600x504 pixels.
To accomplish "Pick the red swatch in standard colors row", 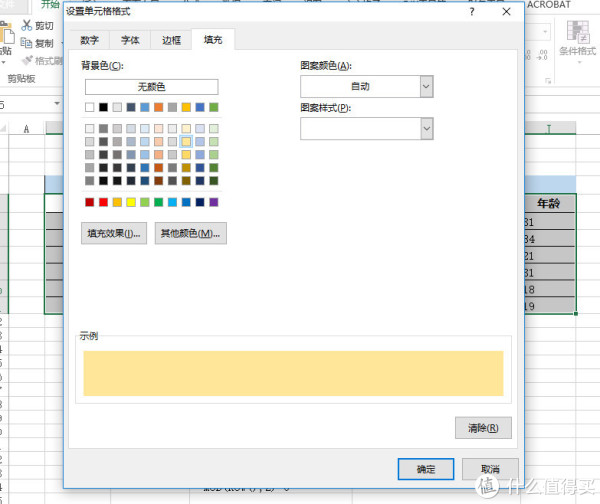I will [x=104, y=202].
